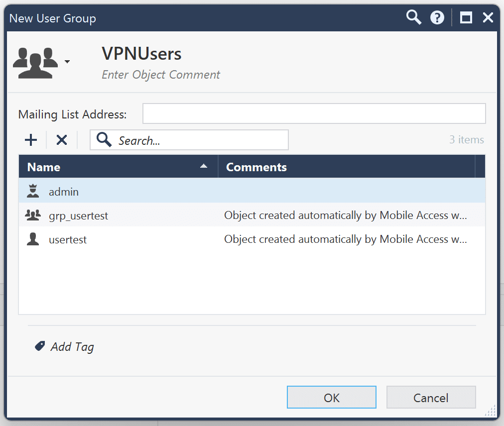Image resolution: width=504 pixels, height=426 pixels.
Task: Open help via the question mark icon
Action: 437,18
